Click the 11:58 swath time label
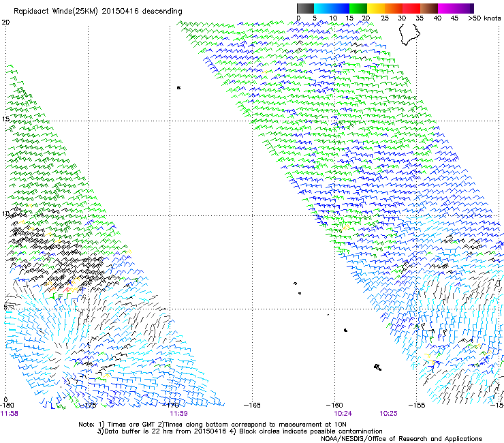Image resolution: width=504 pixels, height=443 pixels. (10, 414)
